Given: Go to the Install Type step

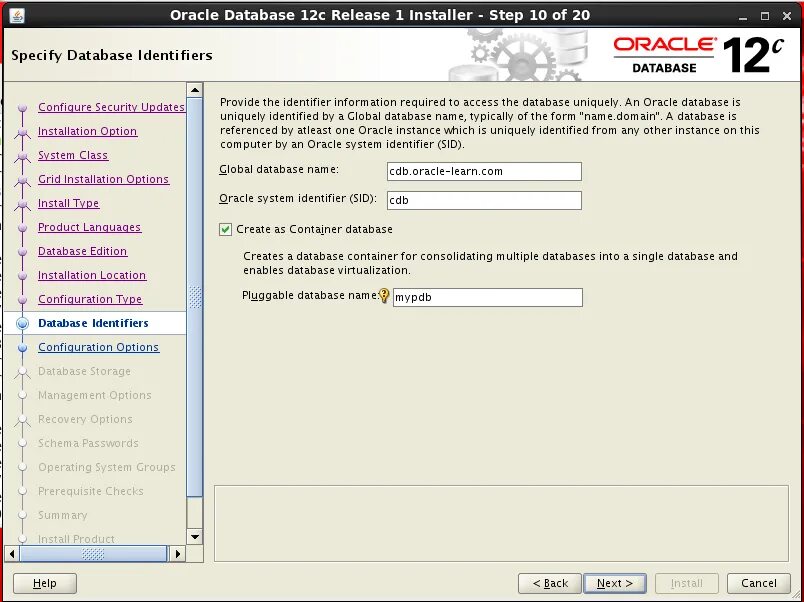Looking at the screenshot, I should pos(68,204).
